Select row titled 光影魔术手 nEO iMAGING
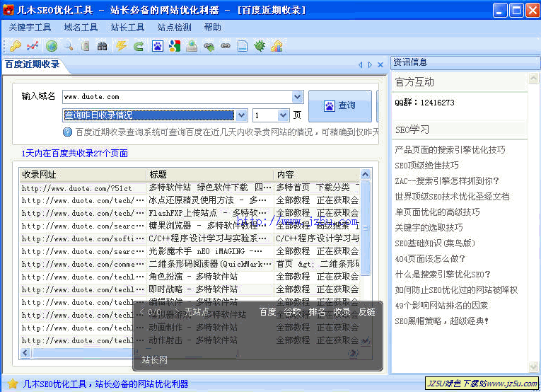541x392 pixels. coord(190,252)
